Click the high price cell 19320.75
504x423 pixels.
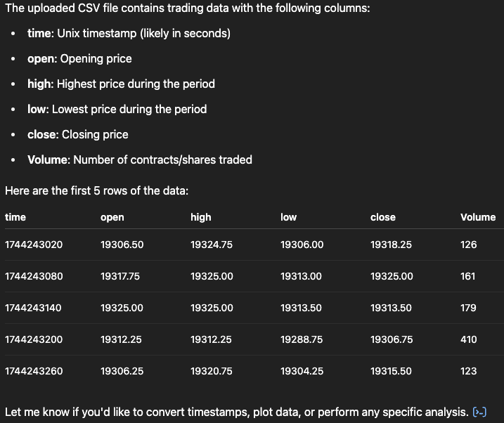pyautogui.click(x=212, y=371)
